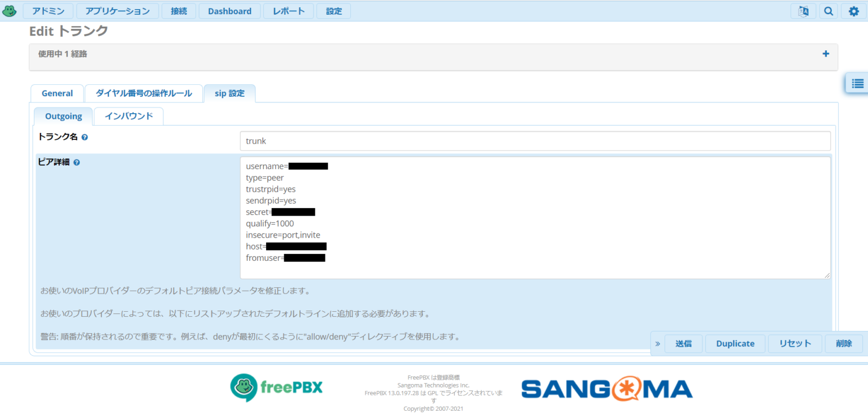This screenshot has width=868, height=413.
Task: Submit changes with the 送信 button
Action: [683, 343]
